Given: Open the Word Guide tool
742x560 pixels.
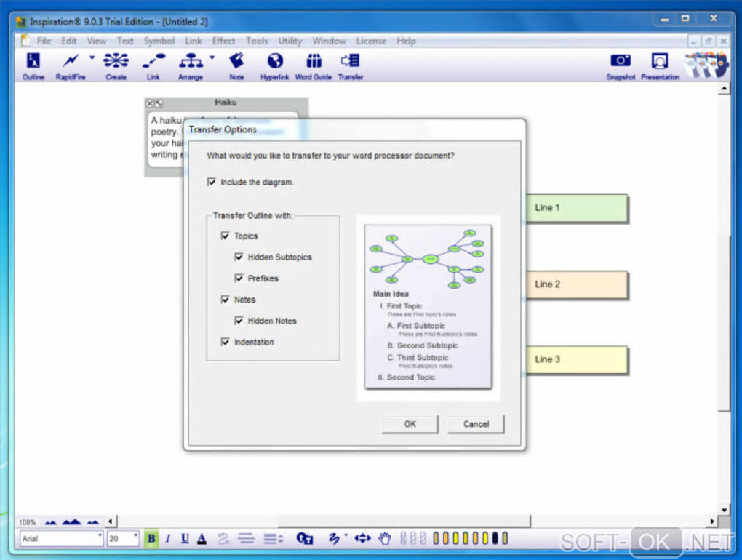Looking at the screenshot, I should (314, 65).
